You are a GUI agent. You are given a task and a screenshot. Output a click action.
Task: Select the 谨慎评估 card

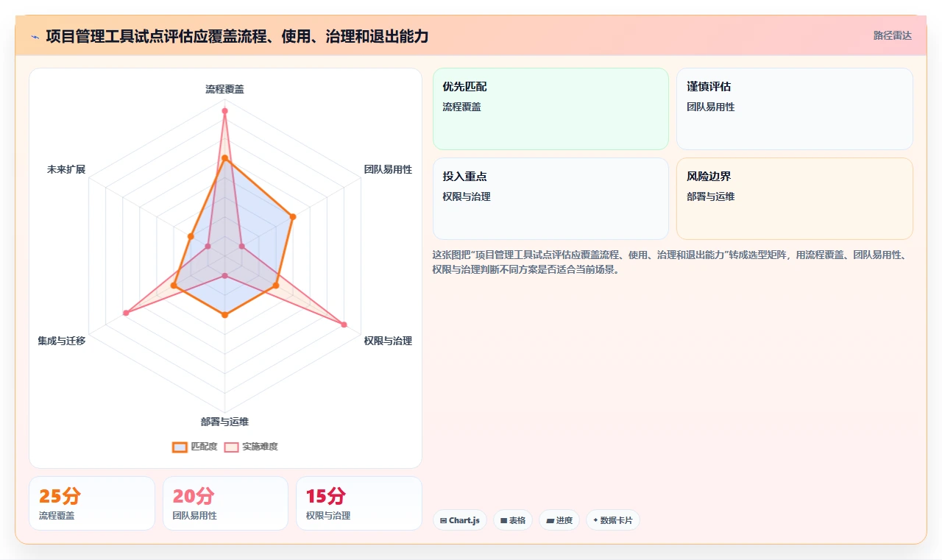795,109
